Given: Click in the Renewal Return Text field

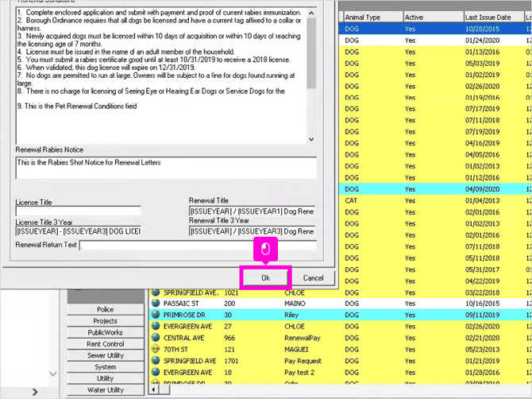Looking at the screenshot, I should [x=199, y=245].
